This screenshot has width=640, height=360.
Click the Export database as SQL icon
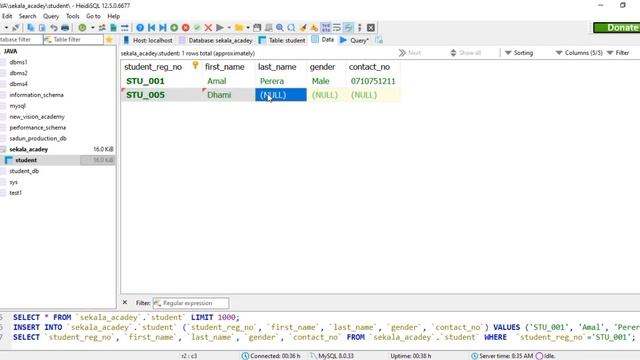[113, 28]
